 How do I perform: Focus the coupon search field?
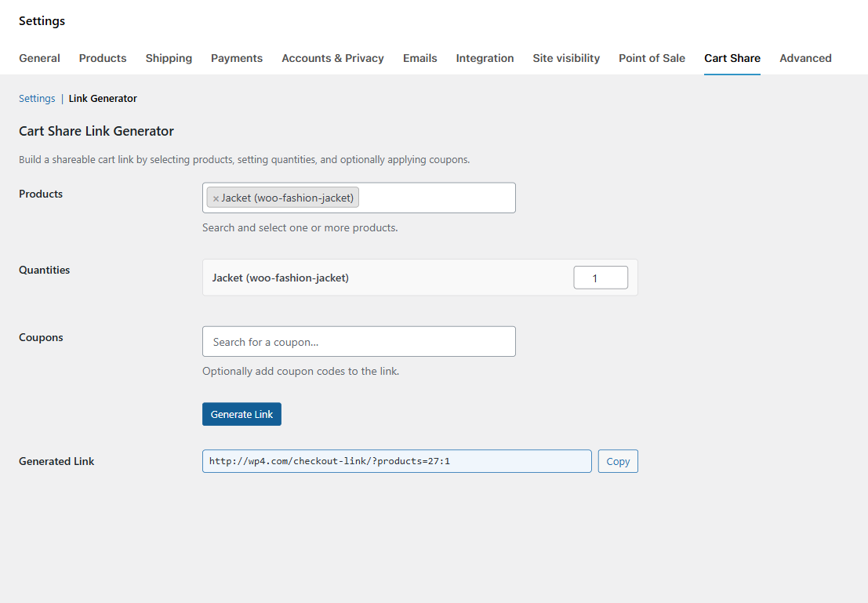[x=358, y=342]
